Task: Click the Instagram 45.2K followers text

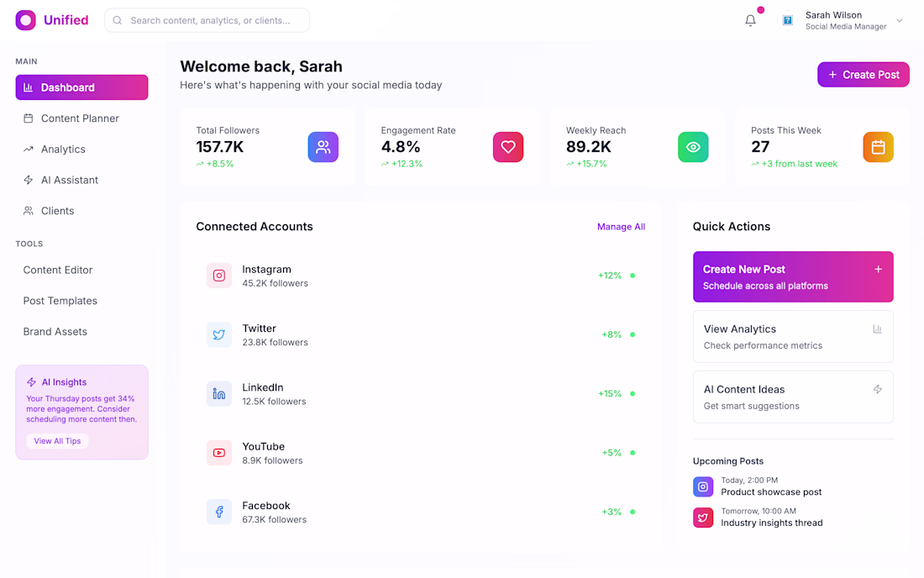Action: click(x=276, y=283)
